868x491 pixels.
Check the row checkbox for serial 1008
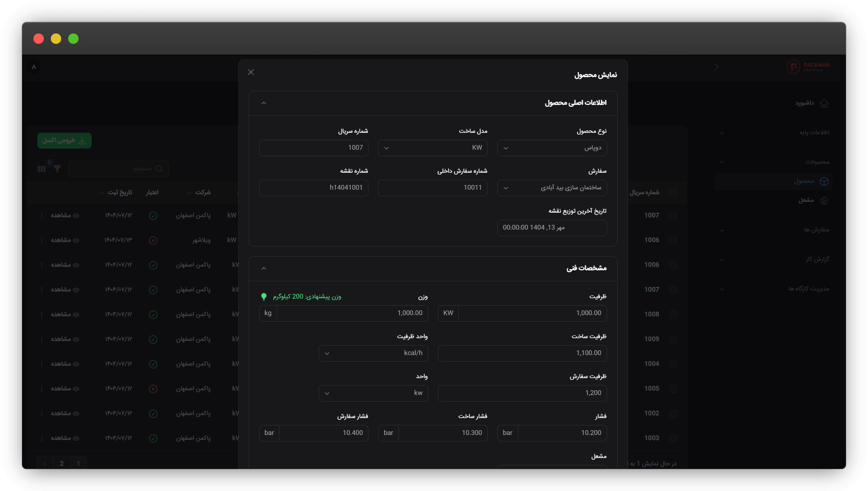pos(673,314)
